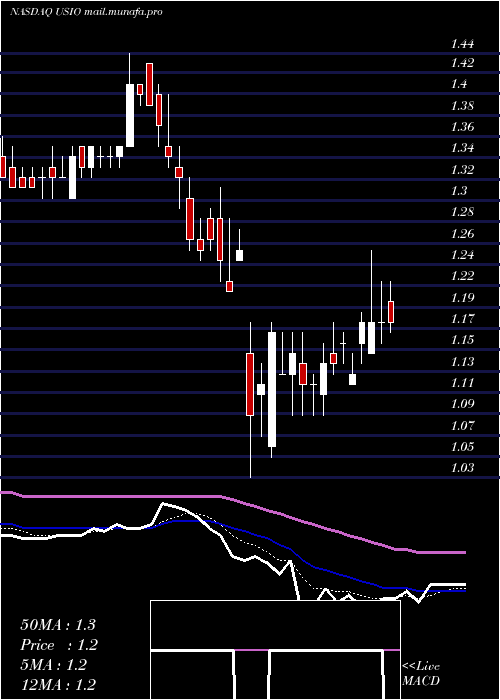The image size is (500, 700).
Task: Click the 1.34 price axis label
Action: pos(462,148)
